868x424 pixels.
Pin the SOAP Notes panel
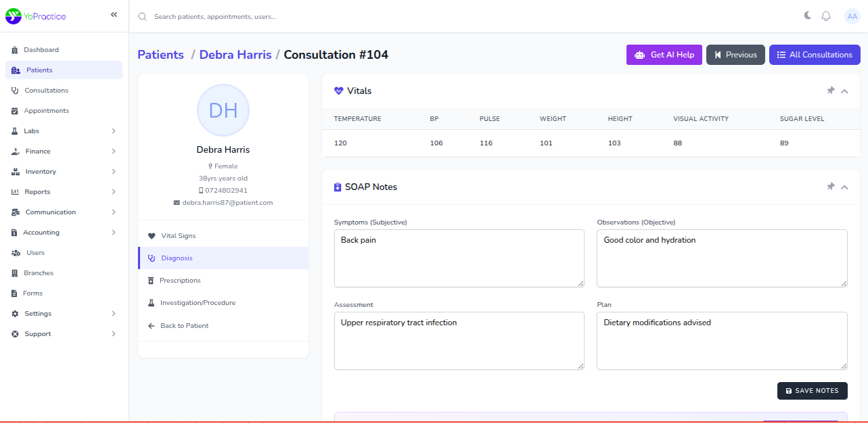[831, 187]
